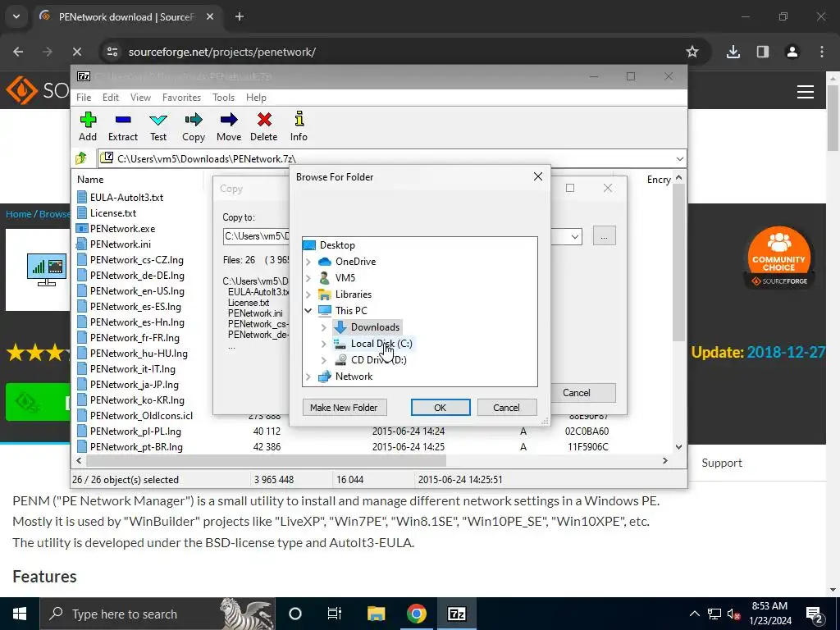Open the Edit menu in 7-Zip
Screen dimensions: 840x630
point(111,98)
